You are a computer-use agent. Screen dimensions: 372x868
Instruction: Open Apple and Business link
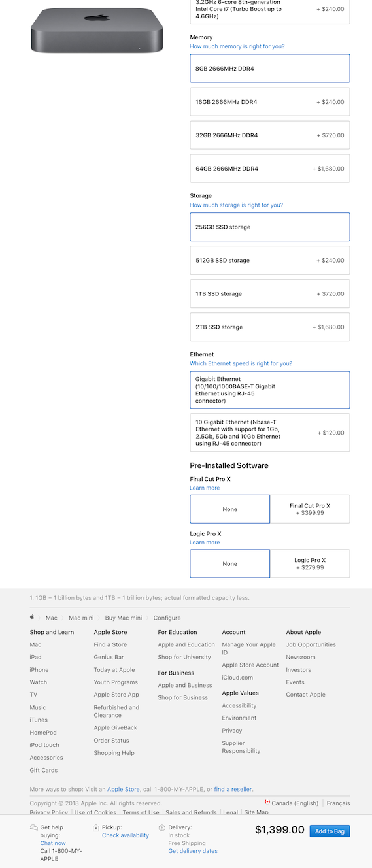[x=185, y=685]
